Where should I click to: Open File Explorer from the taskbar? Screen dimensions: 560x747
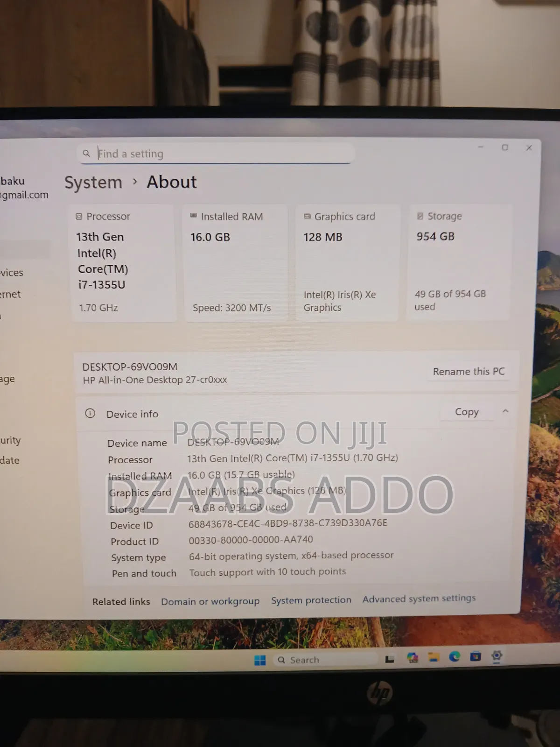tap(434, 657)
